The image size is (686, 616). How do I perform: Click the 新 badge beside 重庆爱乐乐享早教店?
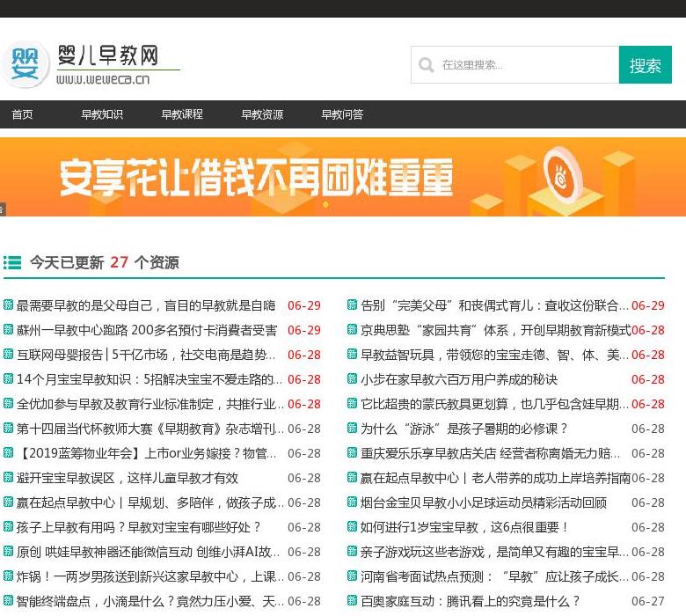point(352,452)
